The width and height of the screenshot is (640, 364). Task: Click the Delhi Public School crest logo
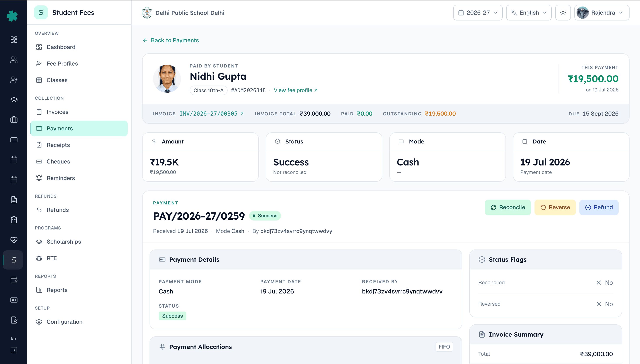click(x=147, y=12)
